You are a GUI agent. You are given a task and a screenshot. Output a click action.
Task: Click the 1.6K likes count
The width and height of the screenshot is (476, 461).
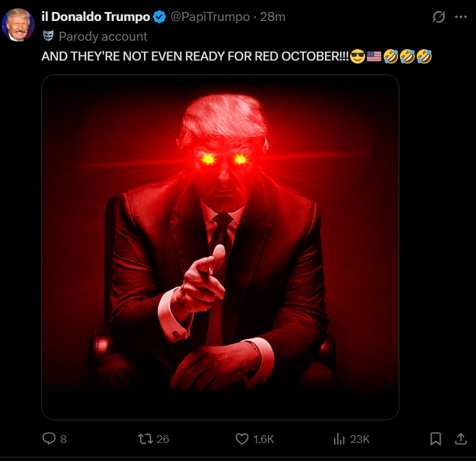pos(264,439)
